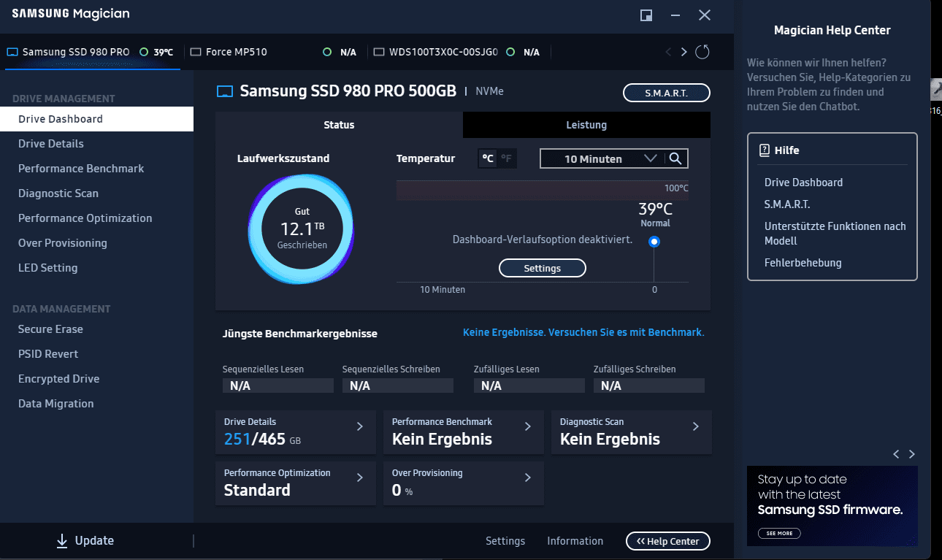Screen dimensions: 942x560
Task: Click the drive icon beside Samsung SSD 980 PRO 500GB title
Action: [225, 92]
